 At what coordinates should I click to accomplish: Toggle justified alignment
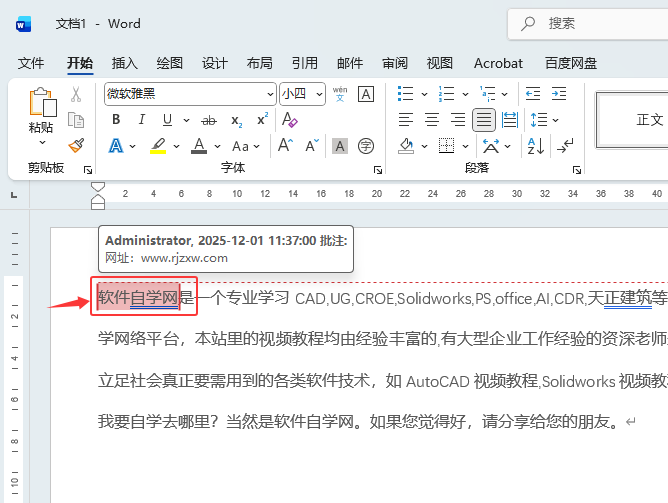click(484, 120)
